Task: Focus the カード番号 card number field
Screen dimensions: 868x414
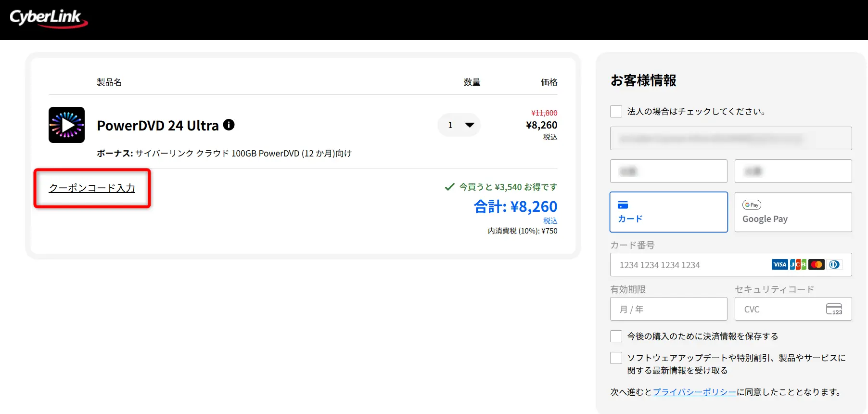Action: [x=731, y=265]
